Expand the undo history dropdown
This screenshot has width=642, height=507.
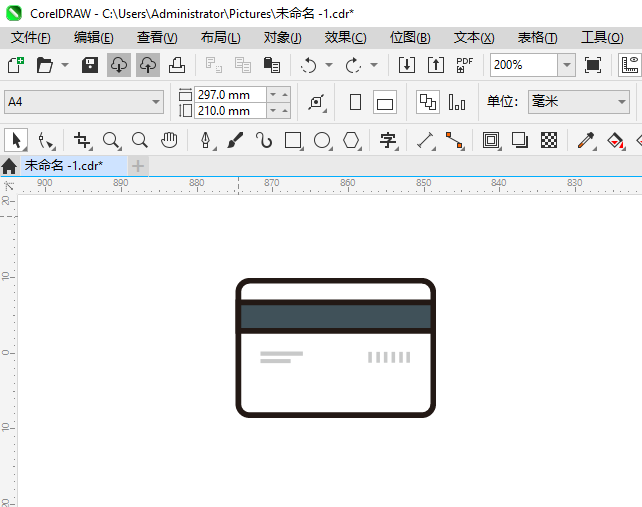(x=329, y=65)
